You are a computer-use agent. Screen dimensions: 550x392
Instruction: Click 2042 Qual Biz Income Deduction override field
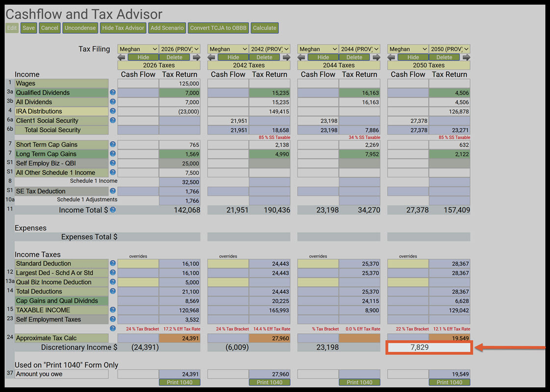228,282
